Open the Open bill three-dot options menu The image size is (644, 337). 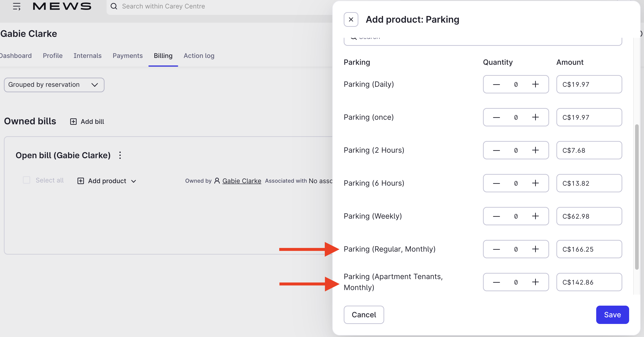pos(120,155)
